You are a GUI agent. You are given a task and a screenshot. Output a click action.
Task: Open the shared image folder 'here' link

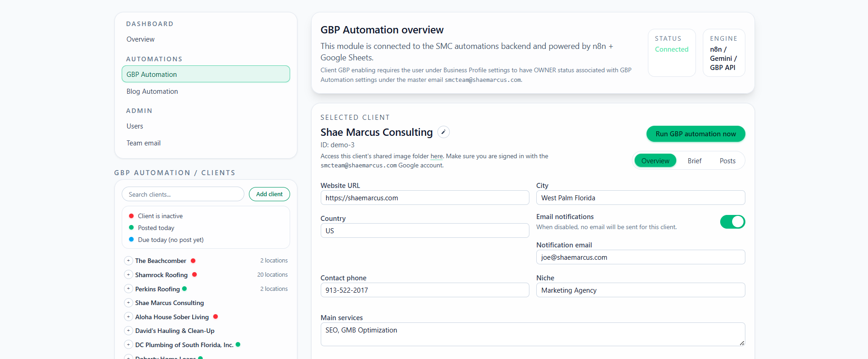(437, 156)
